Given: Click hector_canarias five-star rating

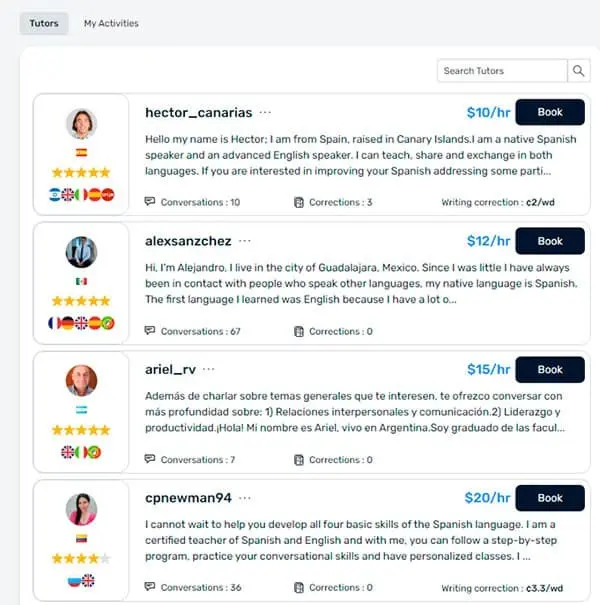Looking at the screenshot, I should pyautogui.click(x=81, y=172).
